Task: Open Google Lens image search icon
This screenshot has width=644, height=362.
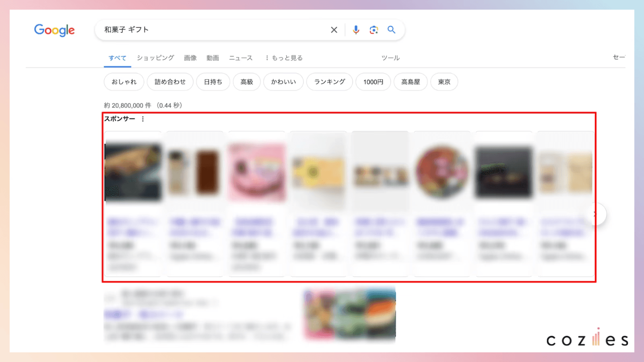Action: click(374, 30)
